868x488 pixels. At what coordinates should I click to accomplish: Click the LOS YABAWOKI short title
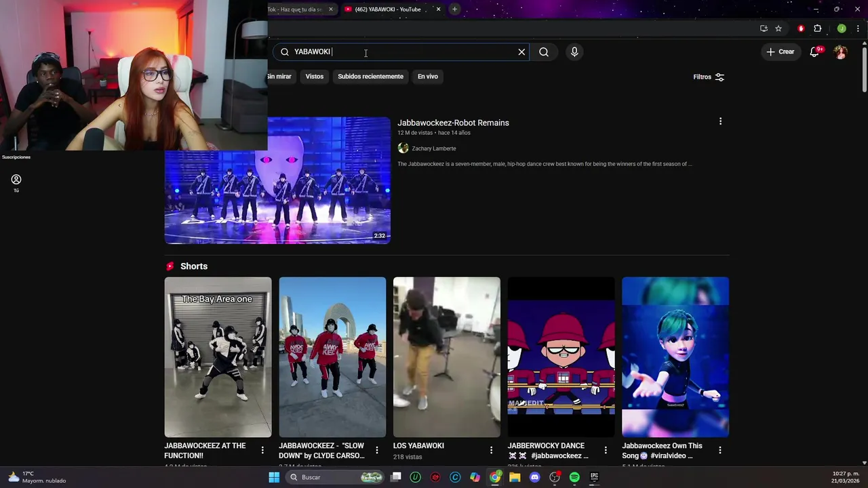pyautogui.click(x=418, y=445)
